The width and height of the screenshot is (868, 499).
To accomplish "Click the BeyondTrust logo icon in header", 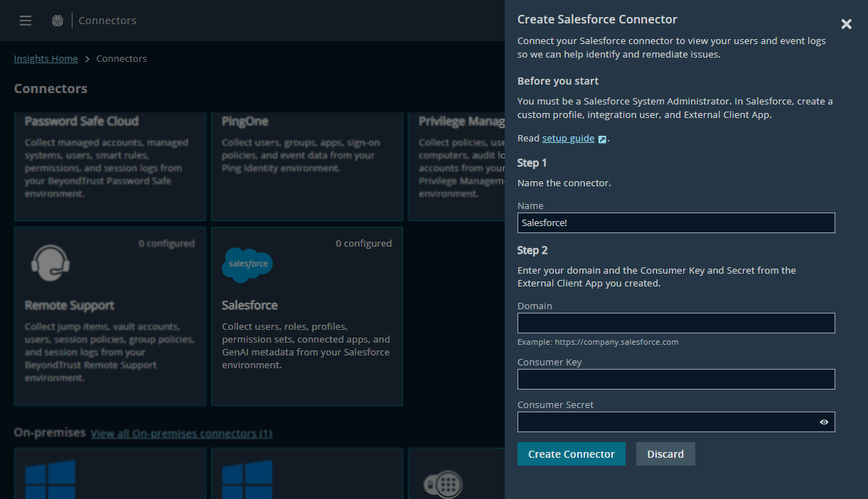I will [x=58, y=21].
